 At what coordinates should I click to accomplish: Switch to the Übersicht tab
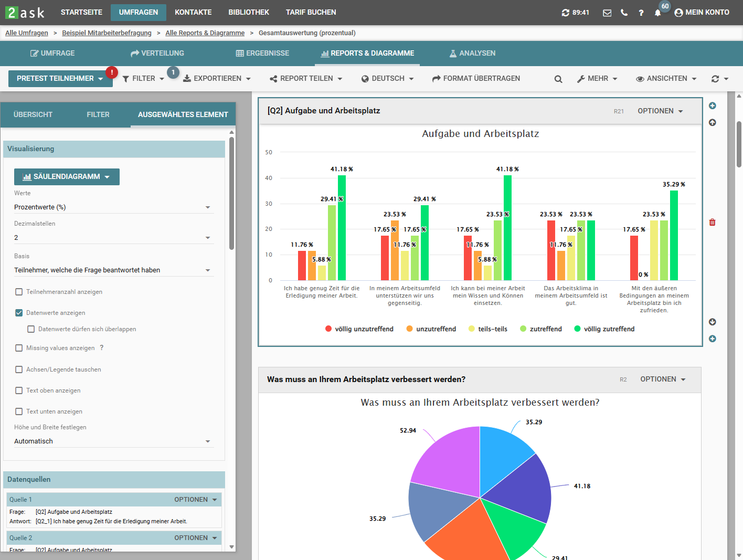[33, 114]
